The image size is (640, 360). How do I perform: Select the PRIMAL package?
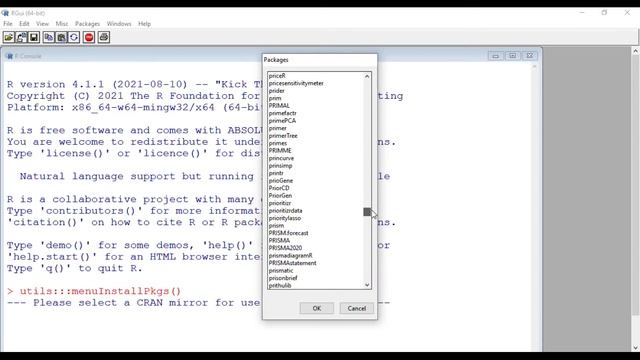[279, 106]
